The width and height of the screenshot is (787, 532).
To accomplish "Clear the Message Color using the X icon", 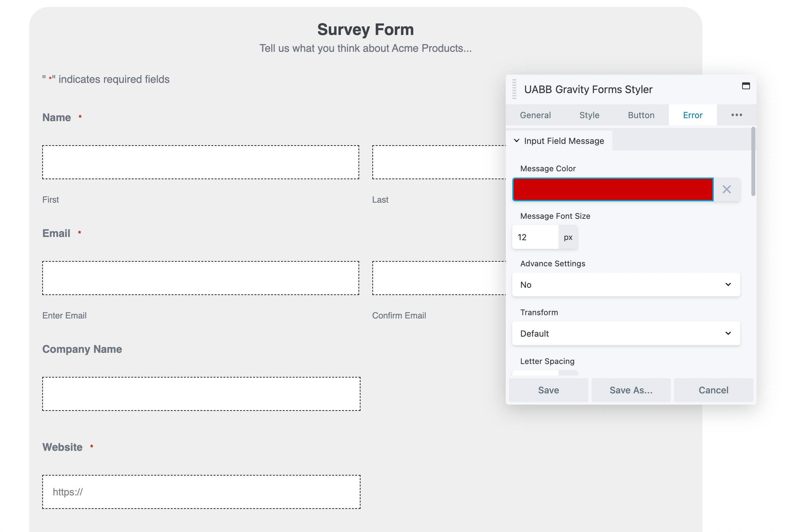I will 727,189.
